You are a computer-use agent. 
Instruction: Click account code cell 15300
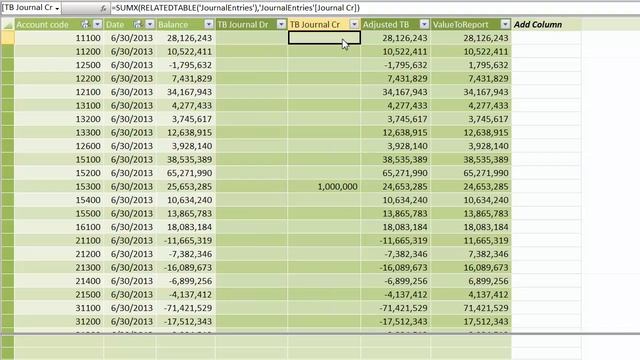[x=59, y=187]
